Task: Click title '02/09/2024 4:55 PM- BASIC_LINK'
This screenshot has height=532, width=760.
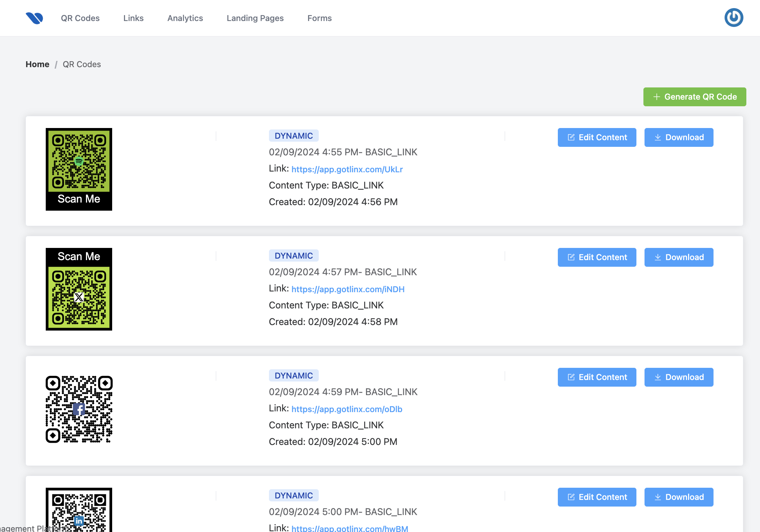Action: (343, 152)
